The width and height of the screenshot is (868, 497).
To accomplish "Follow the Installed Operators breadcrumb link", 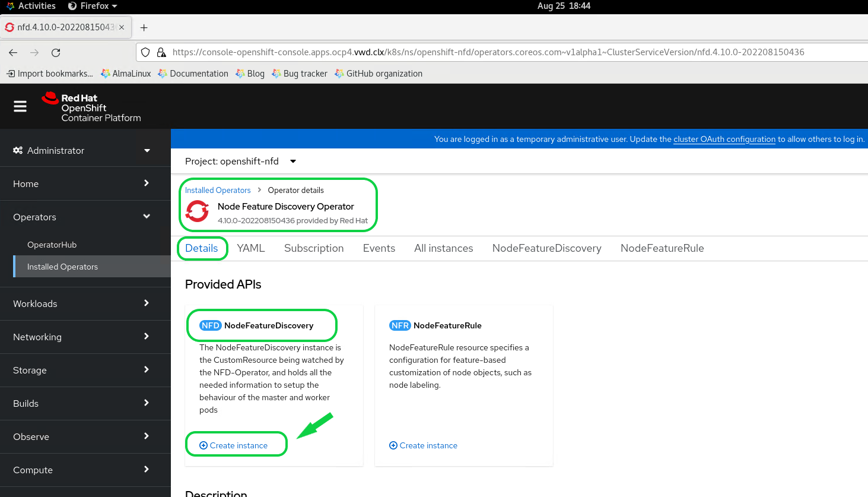I will click(x=218, y=190).
